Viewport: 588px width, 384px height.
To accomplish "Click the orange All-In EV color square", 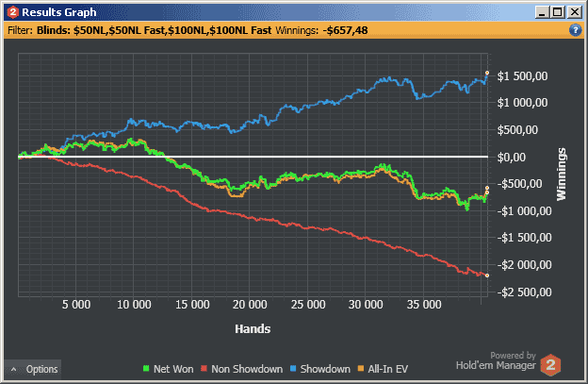I will 361,369.
